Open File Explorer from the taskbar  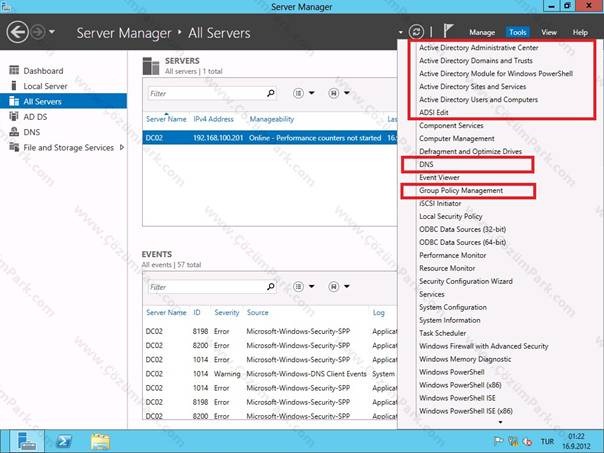tap(101, 441)
